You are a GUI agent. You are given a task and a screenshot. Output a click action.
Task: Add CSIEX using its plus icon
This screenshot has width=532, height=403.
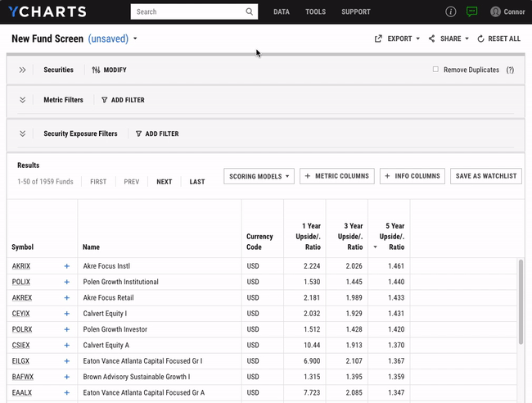click(67, 346)
